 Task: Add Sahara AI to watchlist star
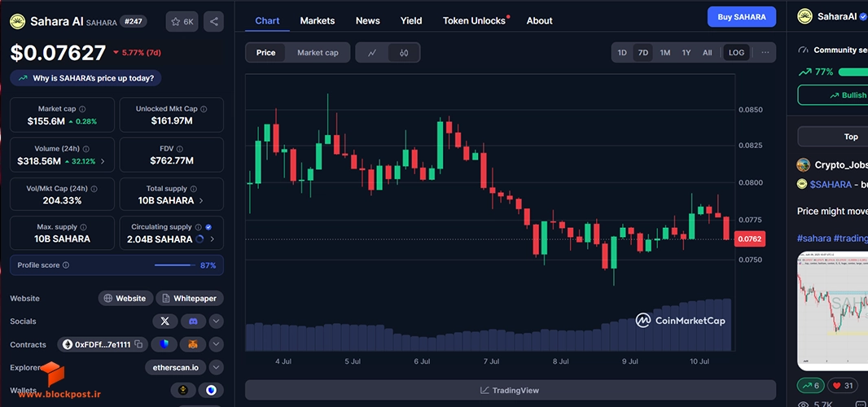(182, 22)
